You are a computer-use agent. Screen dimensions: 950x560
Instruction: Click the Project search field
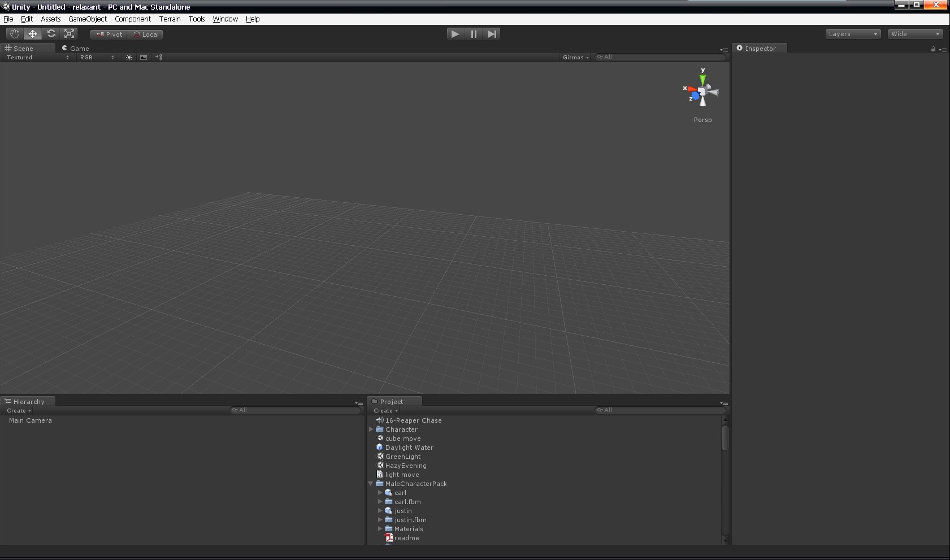(660, 410)
